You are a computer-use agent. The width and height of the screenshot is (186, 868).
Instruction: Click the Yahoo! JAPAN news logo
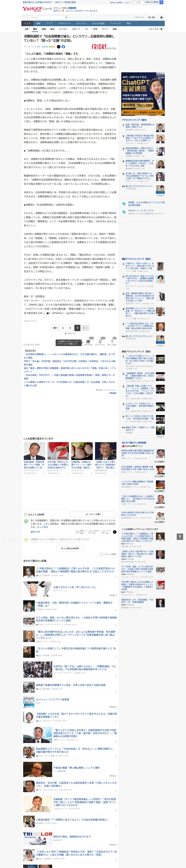click(37, 9)
